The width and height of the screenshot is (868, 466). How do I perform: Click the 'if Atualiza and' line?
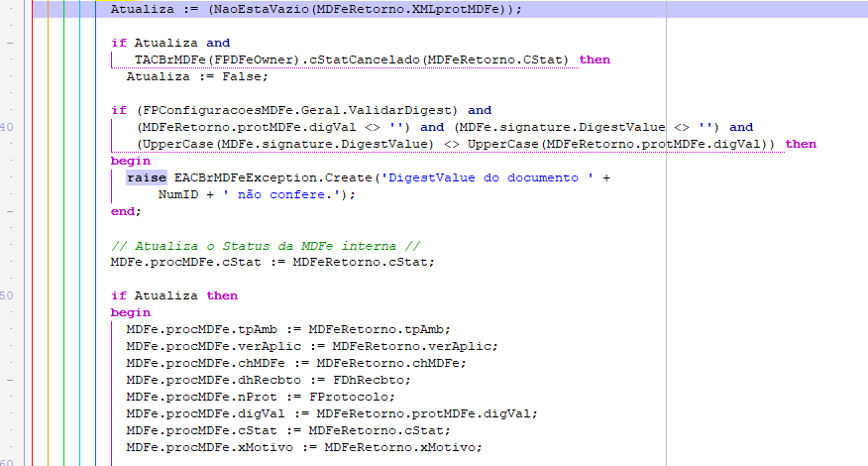point(170,43)
